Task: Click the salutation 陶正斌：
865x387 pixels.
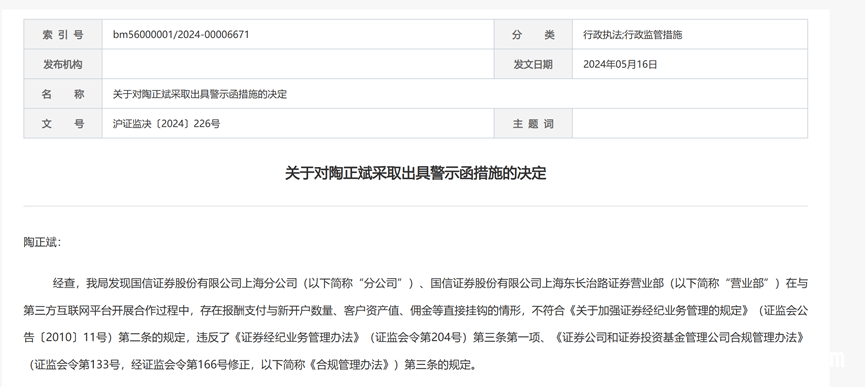Action: pos(43,242)
